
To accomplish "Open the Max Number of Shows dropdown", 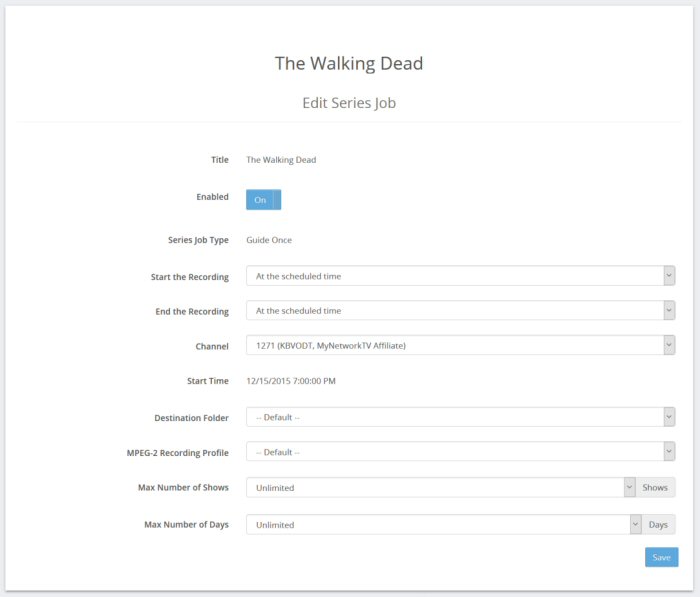I will point(440,488).
